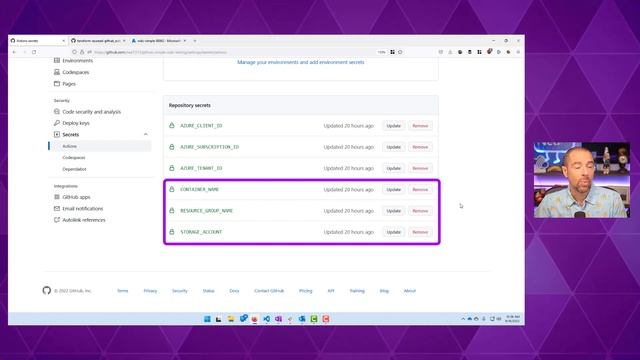Click Remove for STORAGE_ACCOUNT
Screen dimensions: 640x360
coord(420,232)
